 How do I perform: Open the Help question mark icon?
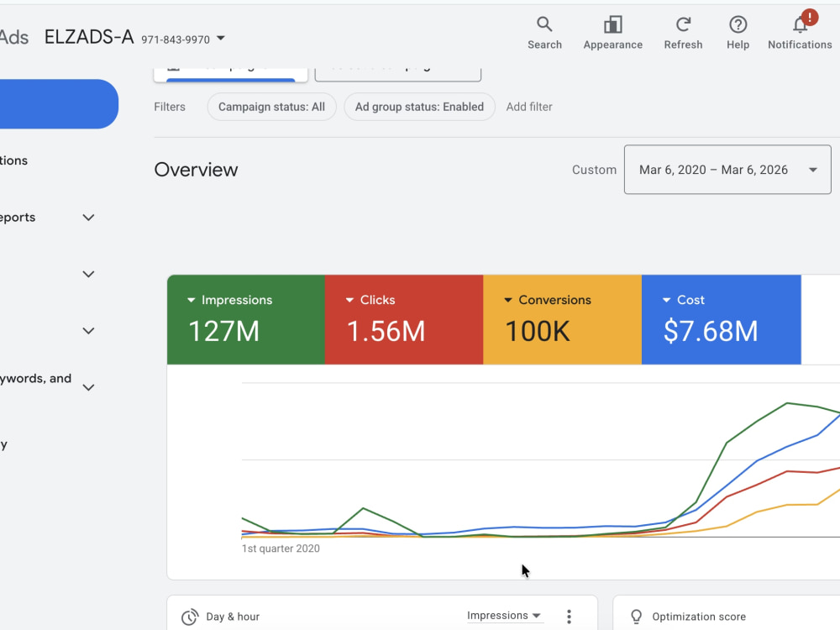738,24
